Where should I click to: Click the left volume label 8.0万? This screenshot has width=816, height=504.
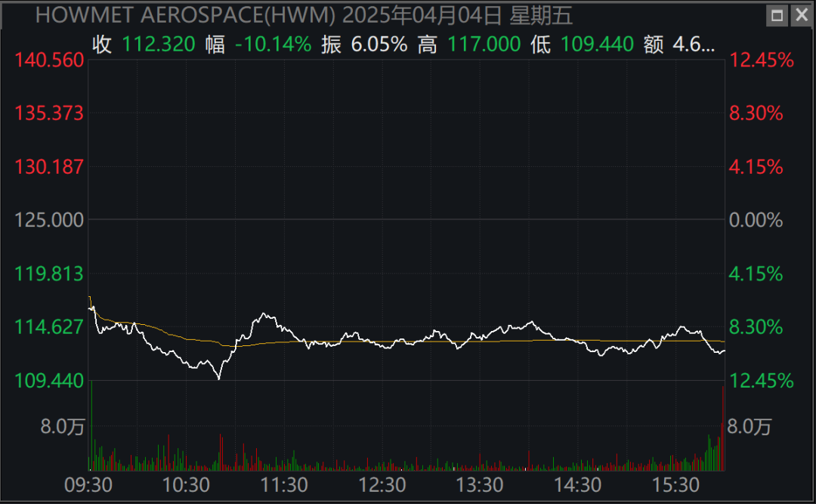63,427
